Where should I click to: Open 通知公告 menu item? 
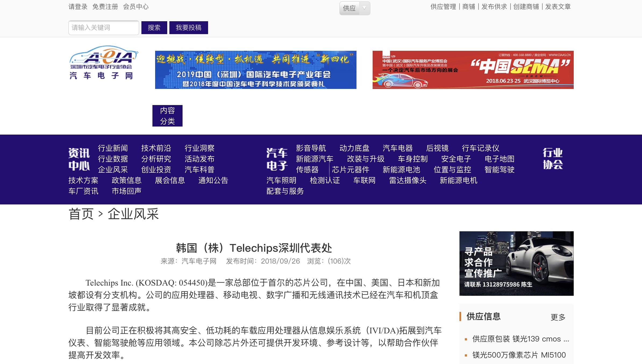click(x=213, y=180)
